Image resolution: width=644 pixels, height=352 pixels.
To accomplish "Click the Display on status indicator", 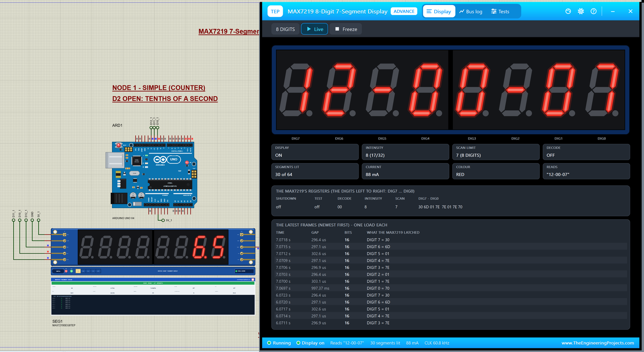I will tap(310, 343).
